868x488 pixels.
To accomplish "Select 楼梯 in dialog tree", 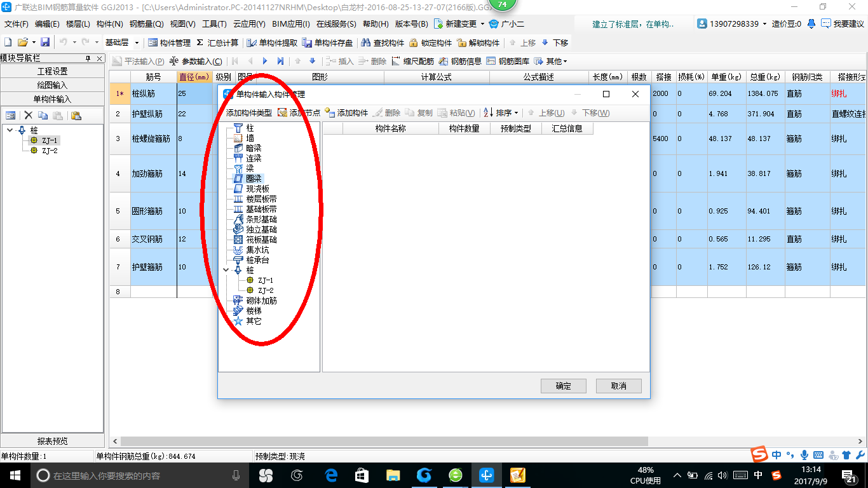I will (x=254, y=311).
